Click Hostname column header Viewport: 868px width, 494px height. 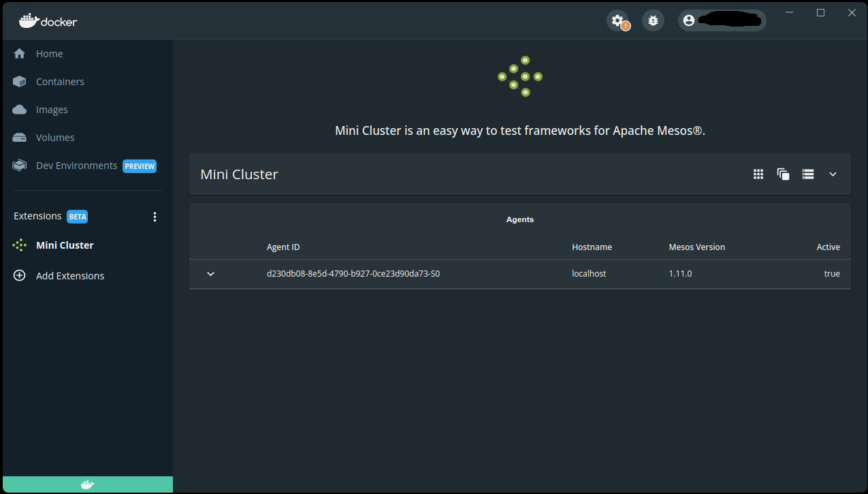(592, 247)
